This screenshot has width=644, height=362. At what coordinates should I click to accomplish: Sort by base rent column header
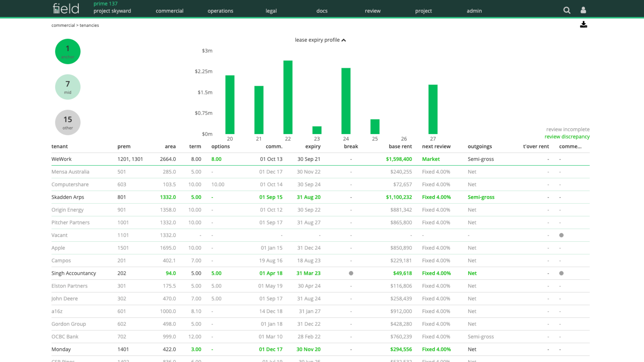pos(400,146)
